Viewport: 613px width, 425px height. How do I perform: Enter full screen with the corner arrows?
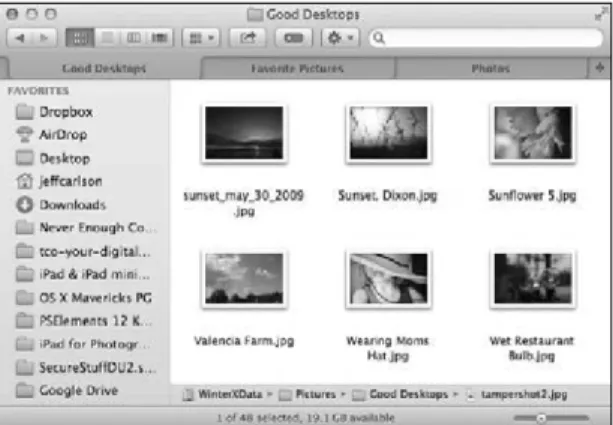(x=600, y=15)
